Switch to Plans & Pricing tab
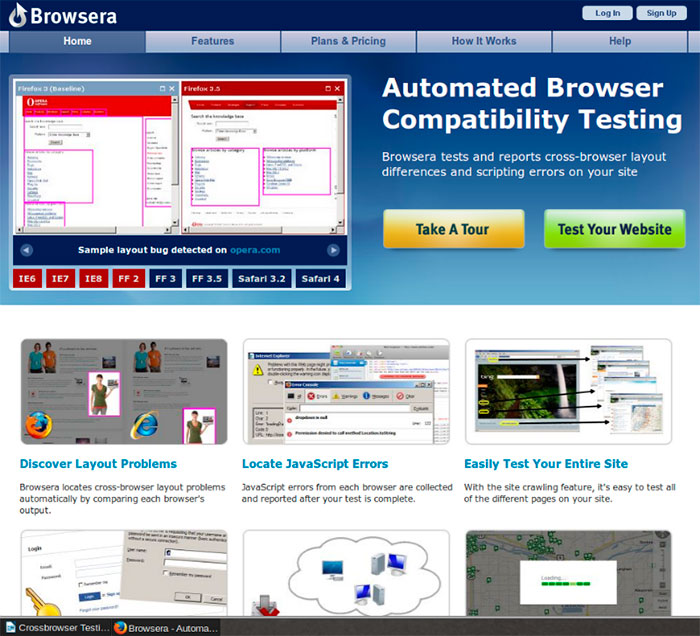 click(348, 41)
